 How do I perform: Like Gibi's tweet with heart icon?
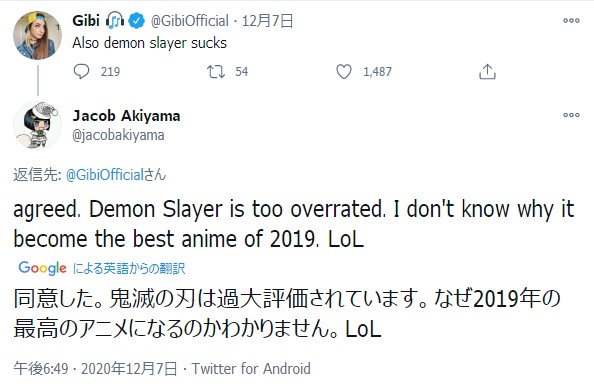pos(344,72)
